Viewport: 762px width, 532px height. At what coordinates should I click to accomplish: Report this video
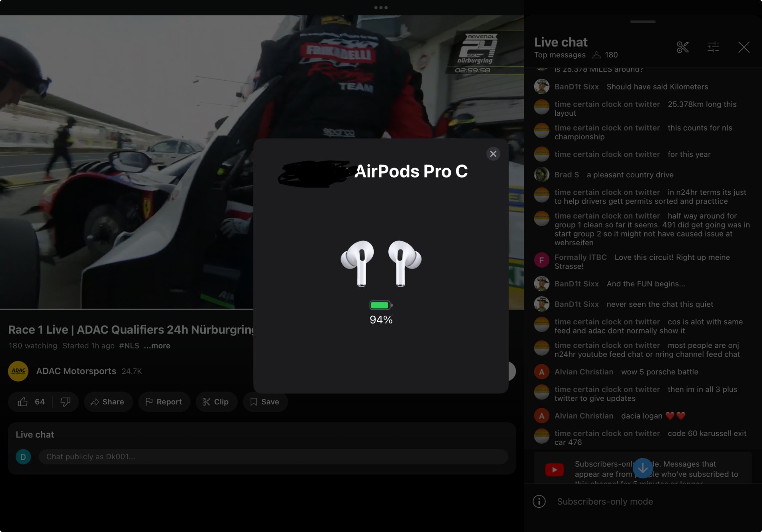pos(164,402)
